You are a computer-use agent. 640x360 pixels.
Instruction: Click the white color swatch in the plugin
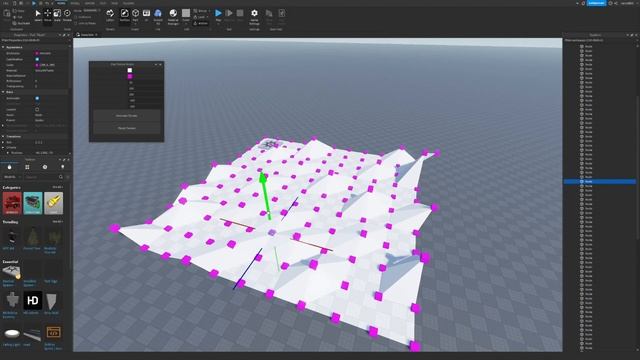coord(130,70)
